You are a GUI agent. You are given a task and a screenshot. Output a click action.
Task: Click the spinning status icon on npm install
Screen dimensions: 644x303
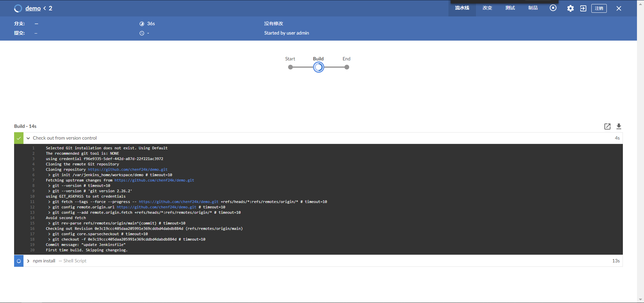18,261
